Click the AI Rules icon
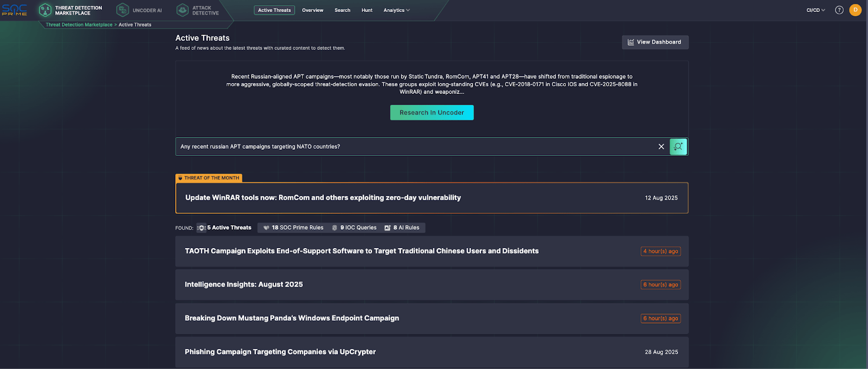 coord(387,228)
